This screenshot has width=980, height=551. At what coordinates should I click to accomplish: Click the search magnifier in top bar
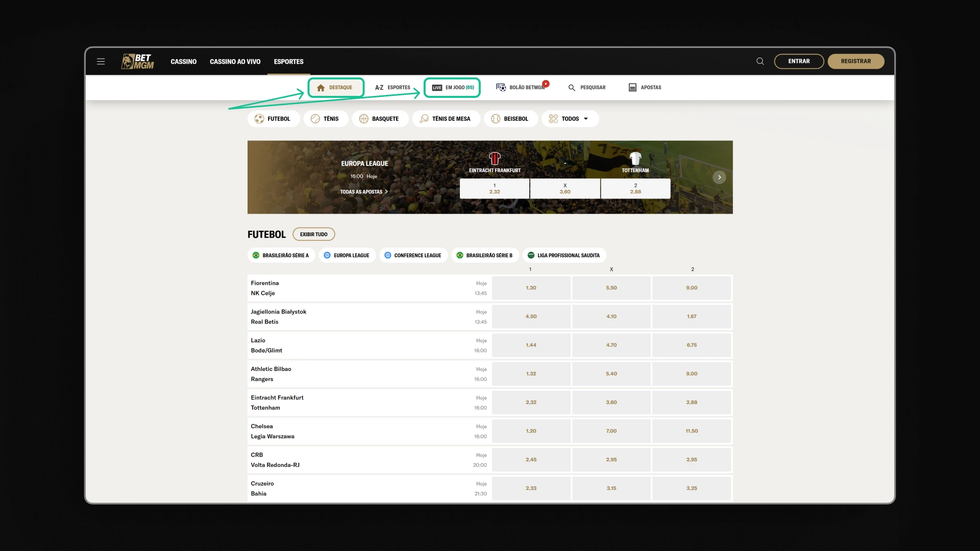click(760, 61)
